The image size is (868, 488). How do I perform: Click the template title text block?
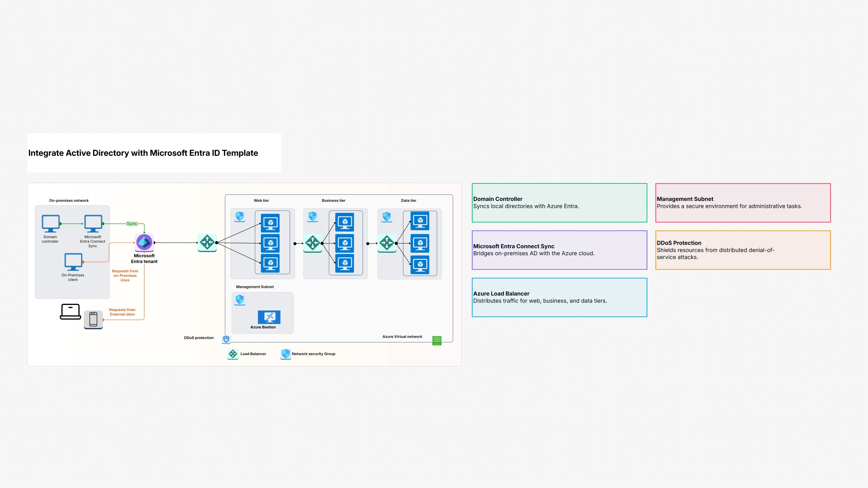tap(143, 153)
